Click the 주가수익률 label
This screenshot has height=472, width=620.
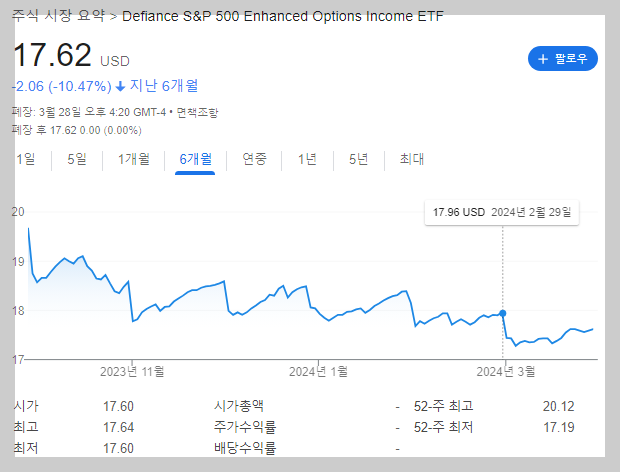pyautogui.click(x=245, y=427)
